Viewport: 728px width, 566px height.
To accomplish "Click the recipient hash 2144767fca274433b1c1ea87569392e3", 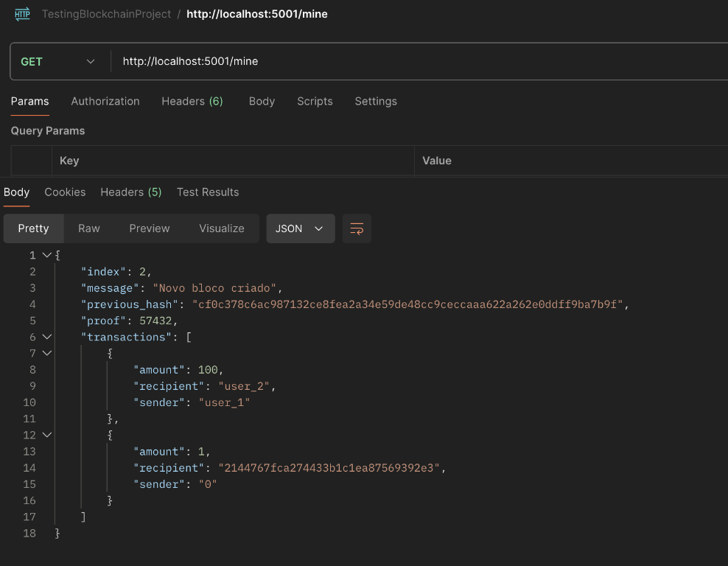I will pyautogui.click(x=329, y=467).
